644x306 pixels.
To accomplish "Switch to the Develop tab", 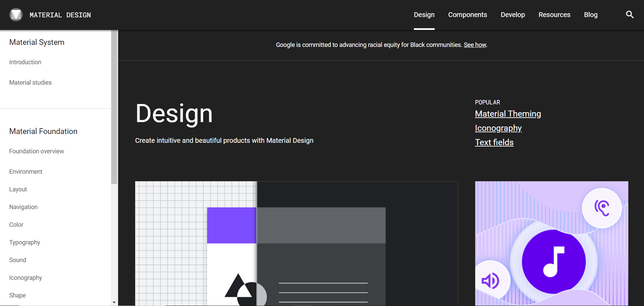I will click(x=513, y=15).
